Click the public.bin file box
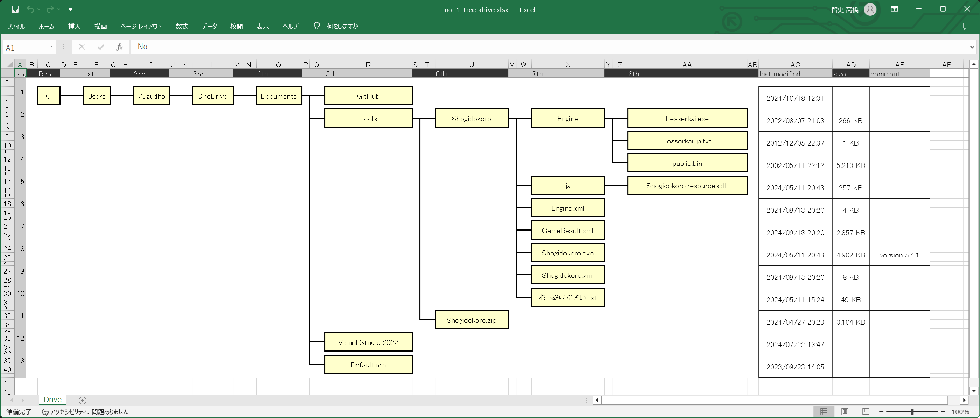Viewport: 980px width, 418px height. pos(687,163)
